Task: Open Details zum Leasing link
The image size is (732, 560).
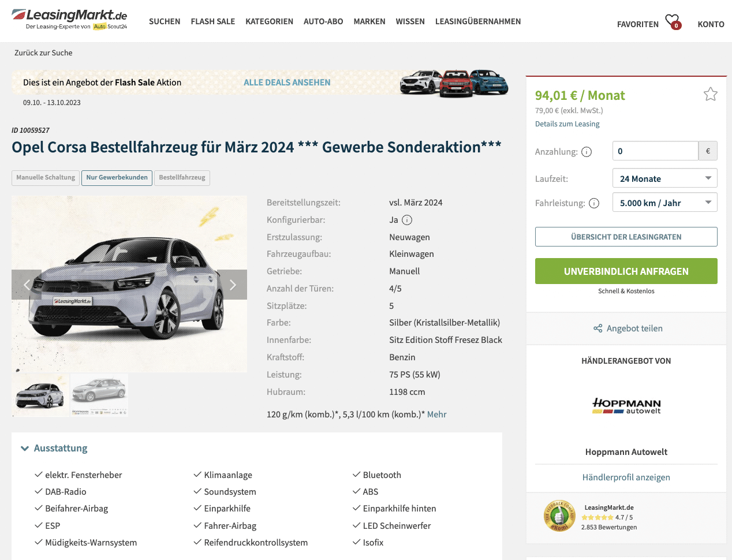Action: [567, 124]
